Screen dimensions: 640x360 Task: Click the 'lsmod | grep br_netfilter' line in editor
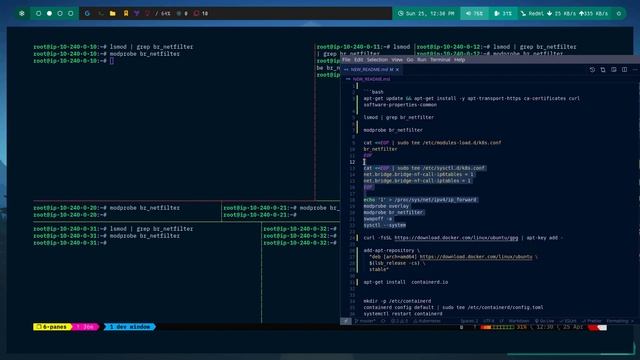point(398,117)
